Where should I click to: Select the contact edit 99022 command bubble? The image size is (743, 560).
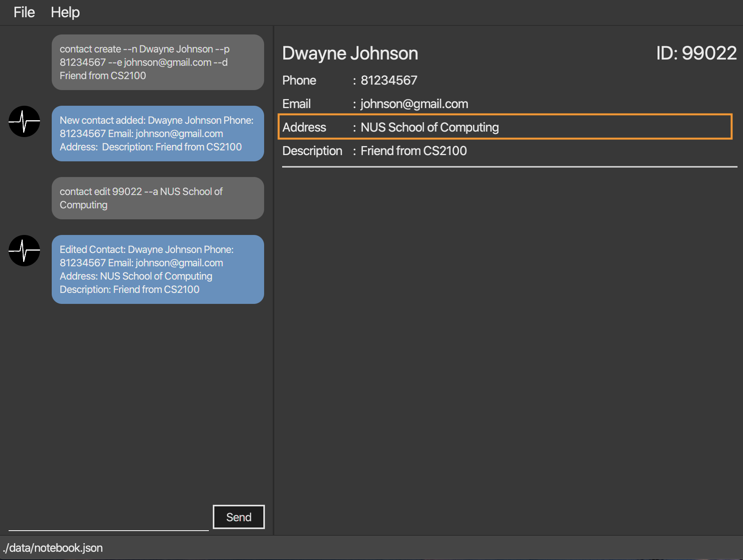pyautogui.click(x=158, y=198)
